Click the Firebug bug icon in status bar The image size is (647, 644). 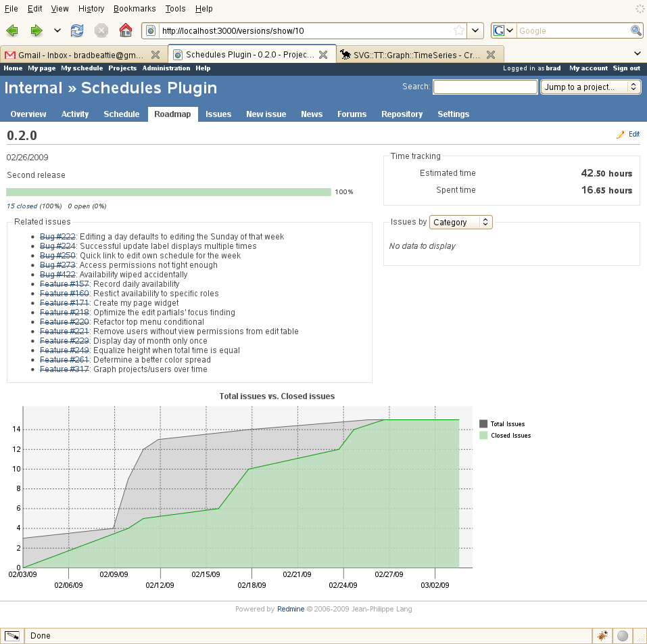602,635
